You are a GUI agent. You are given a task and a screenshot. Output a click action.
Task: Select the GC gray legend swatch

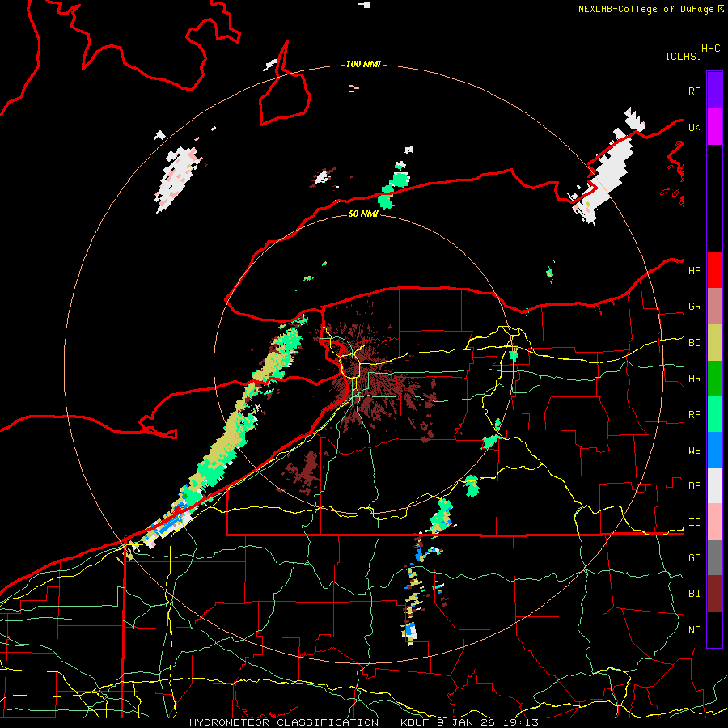pos(714,557)
